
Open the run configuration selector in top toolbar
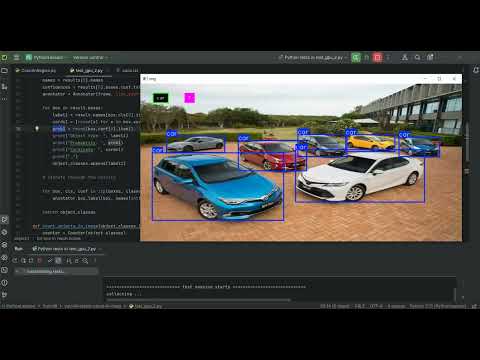point(313,57)
